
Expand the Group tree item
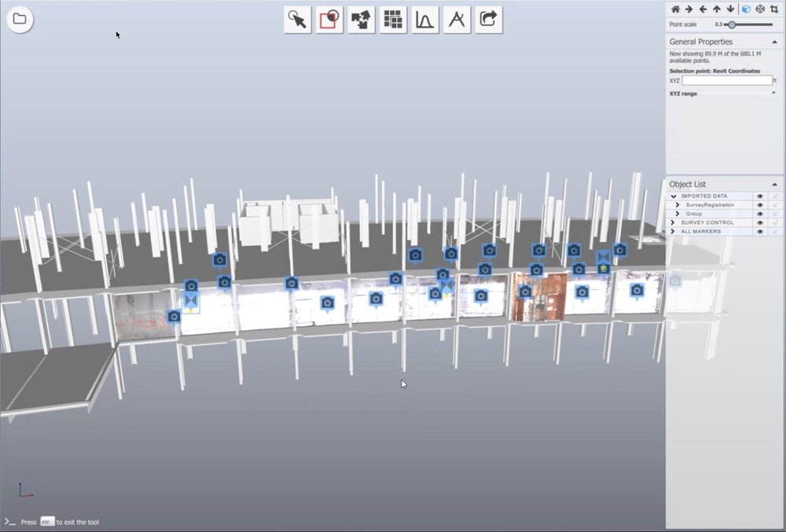[x=677, y=214]
